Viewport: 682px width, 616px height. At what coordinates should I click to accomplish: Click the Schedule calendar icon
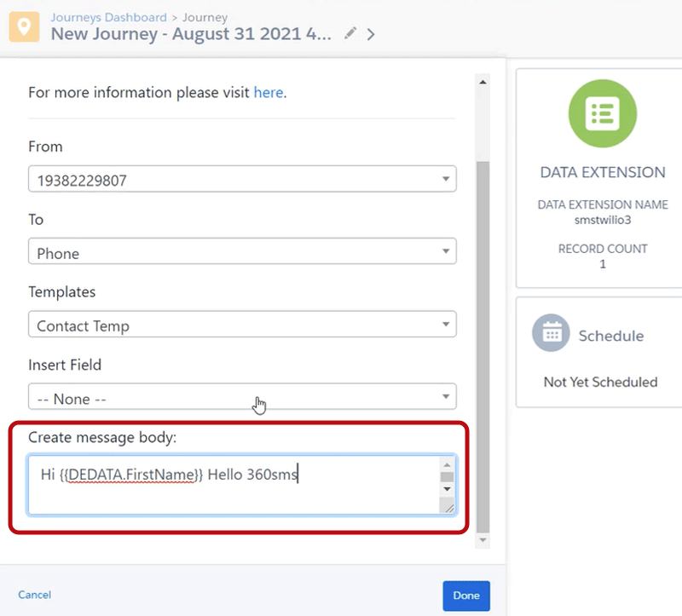click(551, 334)
